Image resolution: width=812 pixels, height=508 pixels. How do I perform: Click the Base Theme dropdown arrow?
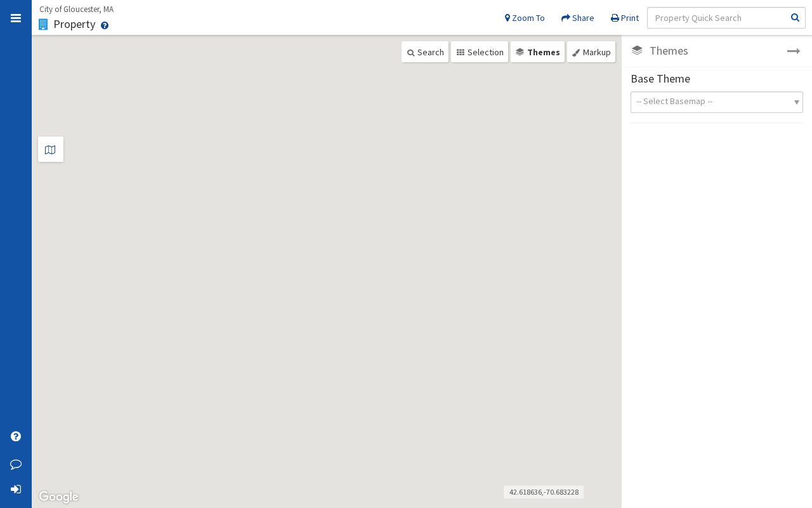797,102
